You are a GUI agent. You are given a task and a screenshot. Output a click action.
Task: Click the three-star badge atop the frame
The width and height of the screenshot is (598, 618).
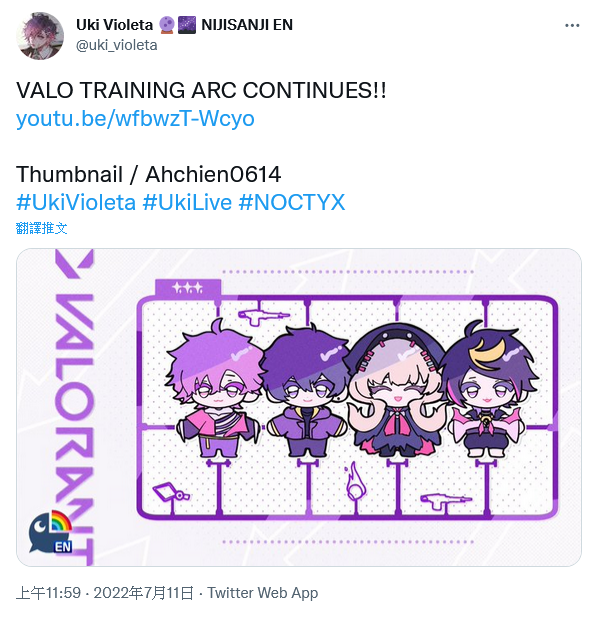pos(188,288)
